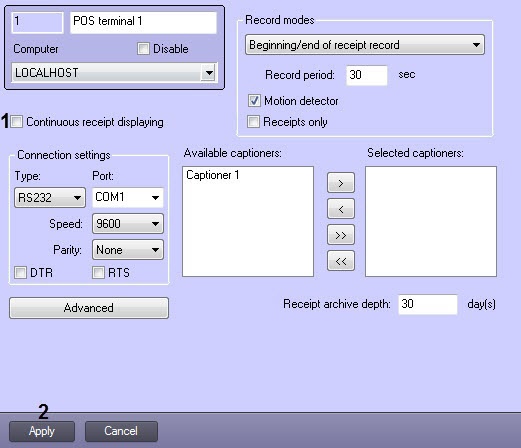Move selected captioner right with > button
The width and height of the screenshot is (521, 448).
coord(341,183)
